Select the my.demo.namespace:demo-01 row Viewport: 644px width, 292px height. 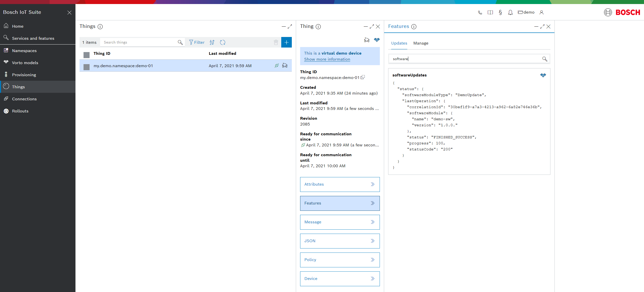(x=186, y=66)
